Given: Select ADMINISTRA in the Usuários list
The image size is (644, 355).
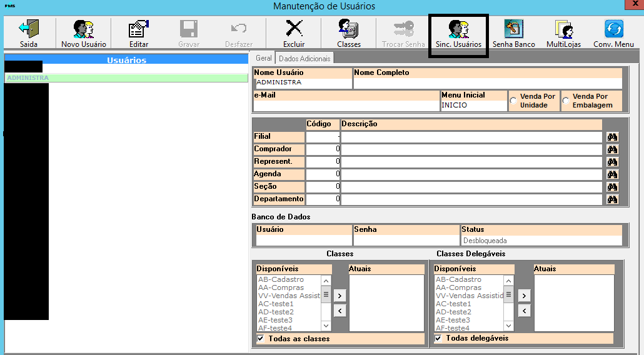Looking at the screenshot, I should 126,78.
